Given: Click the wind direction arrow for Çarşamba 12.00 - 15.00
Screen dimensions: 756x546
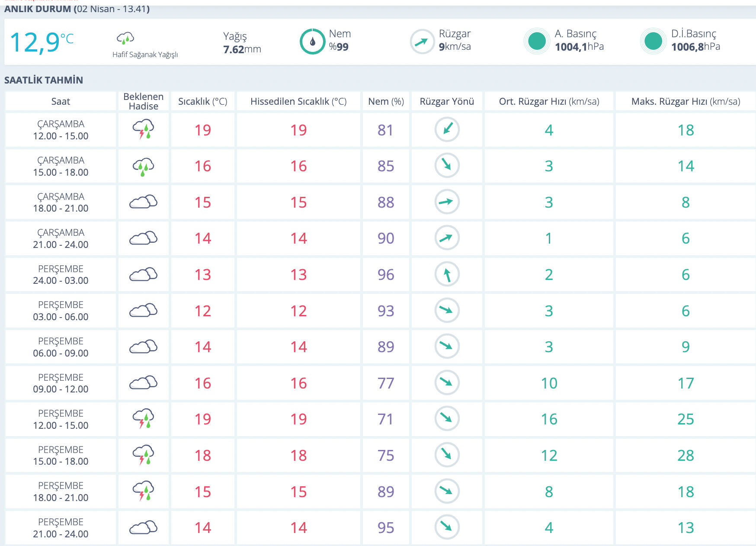Looking at the screenshot, I should 447,130.
